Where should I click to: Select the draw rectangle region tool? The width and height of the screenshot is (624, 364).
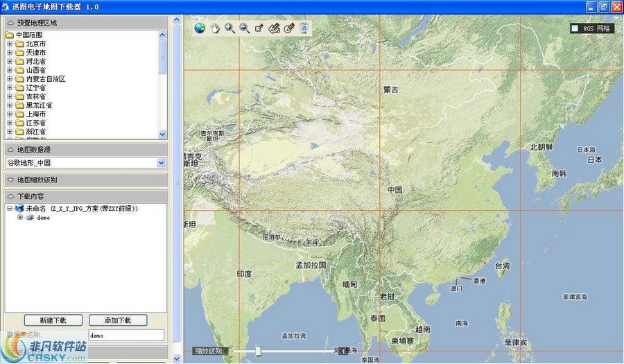[259, 28]
